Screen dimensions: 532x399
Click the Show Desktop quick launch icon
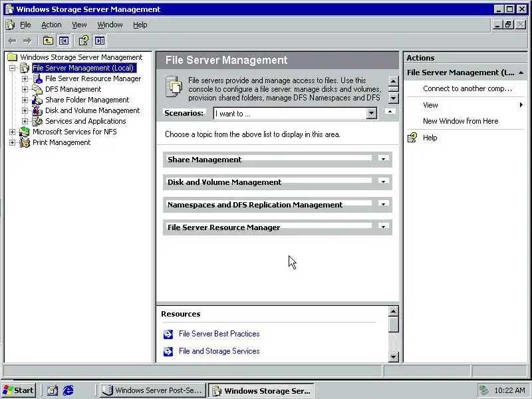point(53,390)
